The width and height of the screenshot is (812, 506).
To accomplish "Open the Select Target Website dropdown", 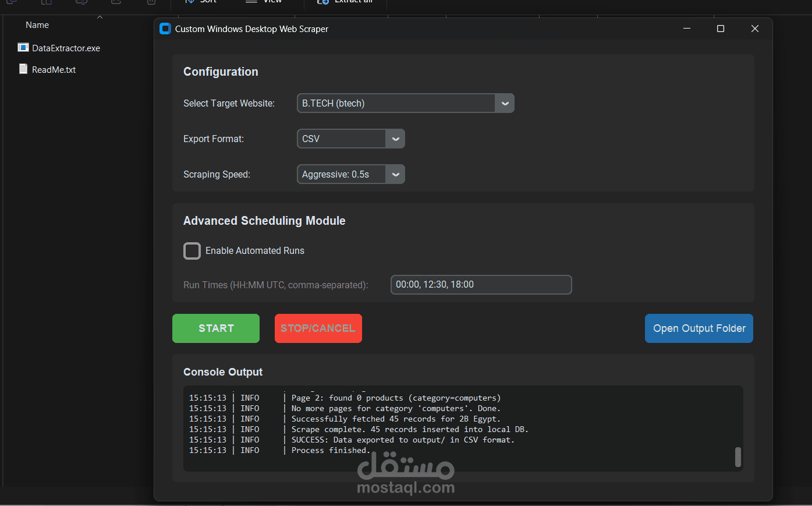I will point(406,103).
